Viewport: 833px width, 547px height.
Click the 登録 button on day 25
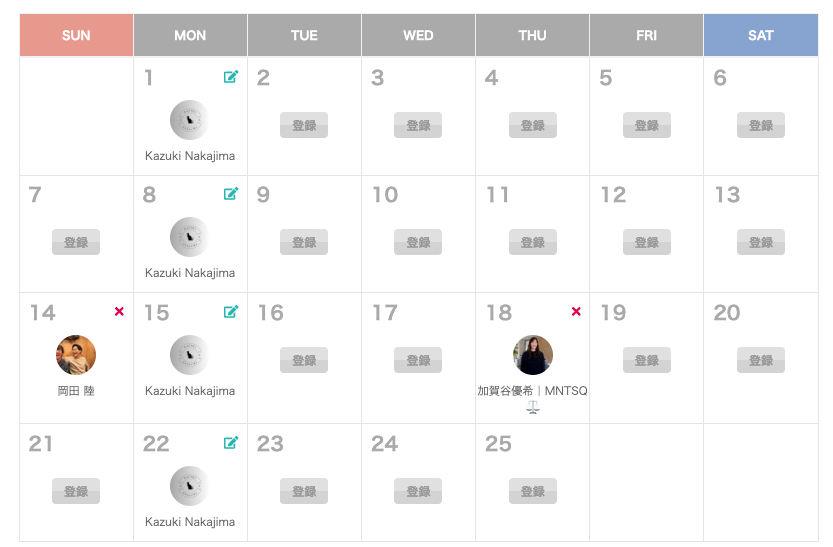tap(533, 491)
